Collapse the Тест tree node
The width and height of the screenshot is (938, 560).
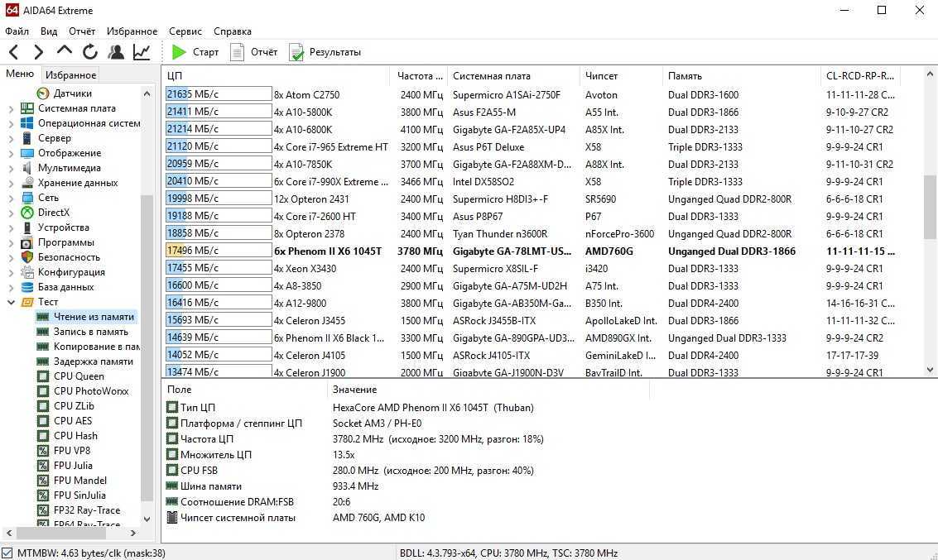point(11,302)
